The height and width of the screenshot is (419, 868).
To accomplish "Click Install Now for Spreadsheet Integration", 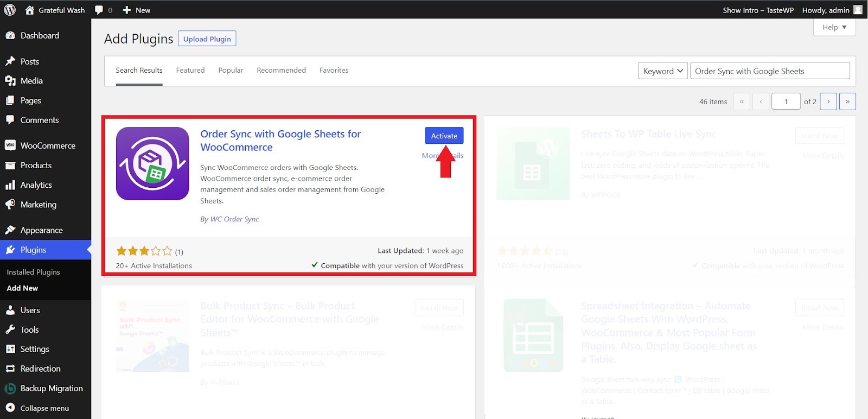I will point(820,308).
